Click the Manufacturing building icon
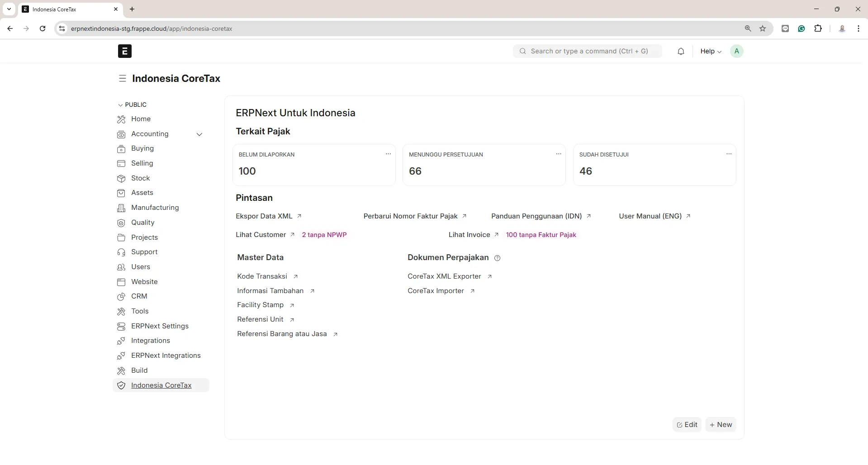This screenshot has height=465, width=868. pos(121,208)
